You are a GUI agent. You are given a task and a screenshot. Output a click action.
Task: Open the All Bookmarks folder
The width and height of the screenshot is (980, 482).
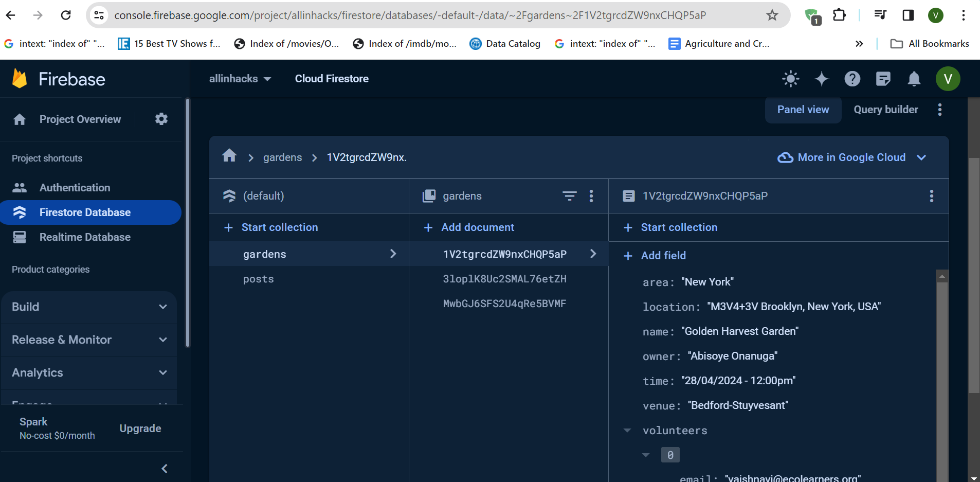(930, 44)
